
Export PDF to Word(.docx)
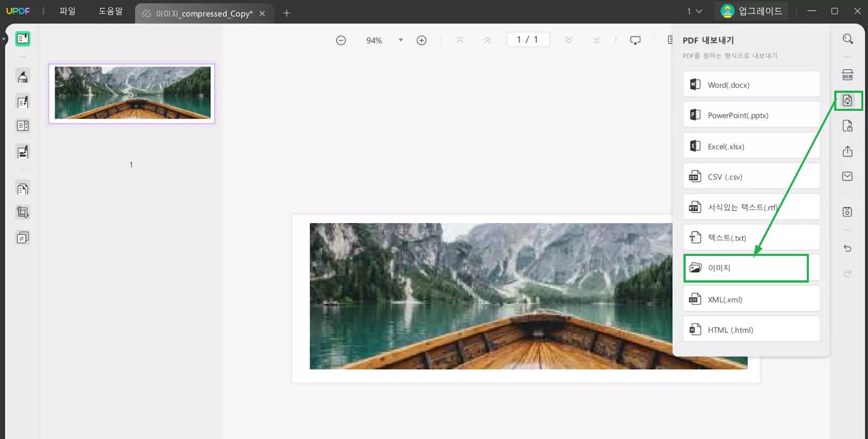[x=751, y=85]
